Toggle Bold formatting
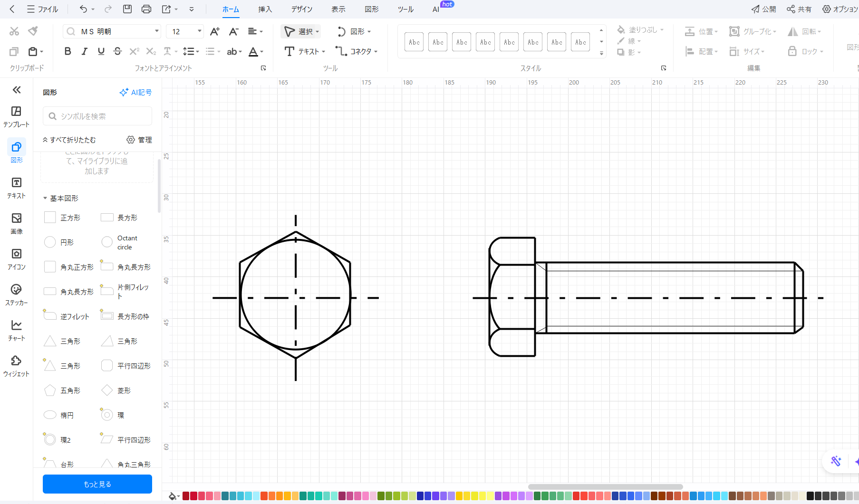The image size is (859, 504). (68, 51)
